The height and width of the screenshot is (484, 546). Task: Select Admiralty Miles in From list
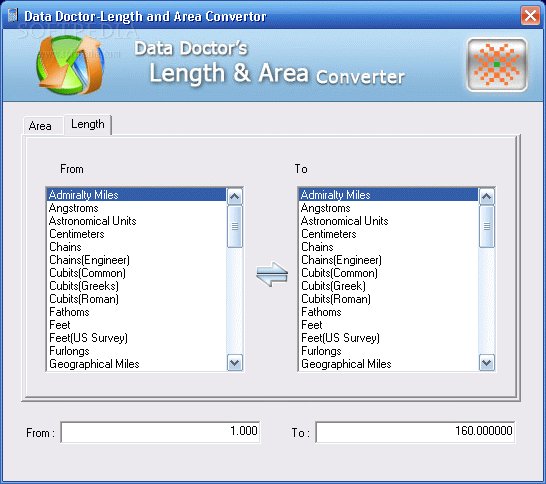pyautogui.click(x=136, y=195)
